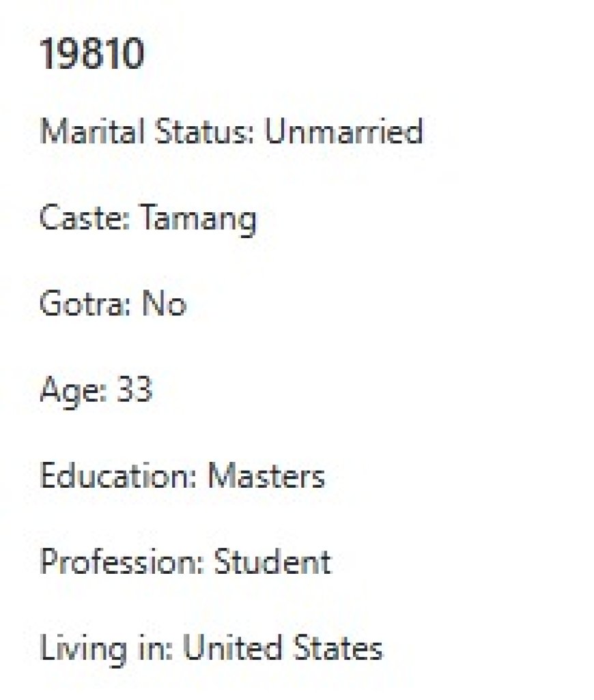Viewport: 594px width, 700px height.
Task: Select the "Masters" education value
Action: tap(266, 476)
